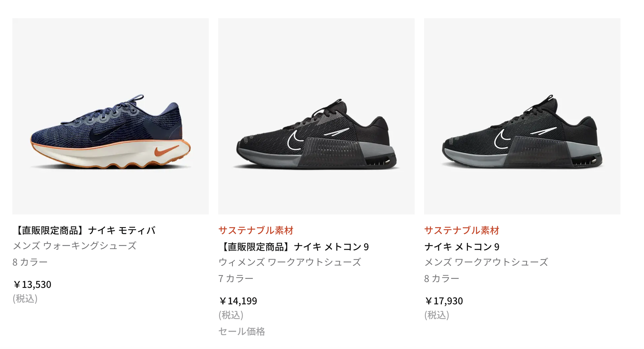Click the orange swoosh on Motiva sole
This screenshot has width=644, height=349.
166,150
